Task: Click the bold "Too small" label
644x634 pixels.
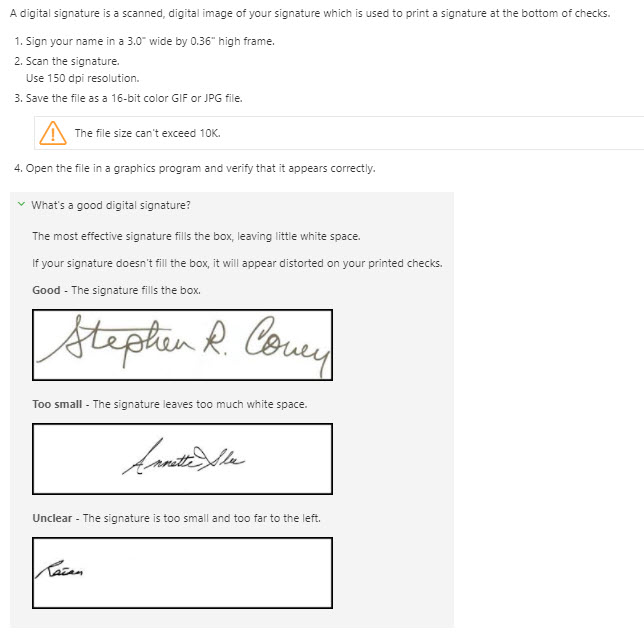Action: click(56, 404)
